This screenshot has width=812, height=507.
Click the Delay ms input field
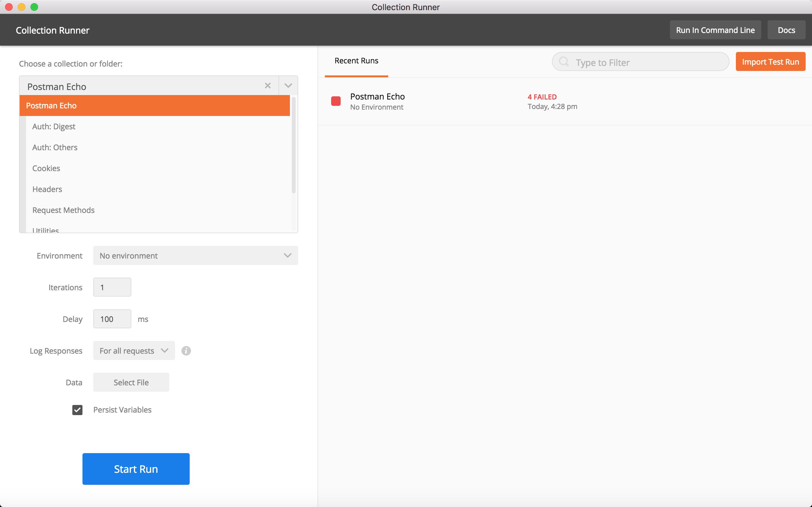click(x=112, y=319)
